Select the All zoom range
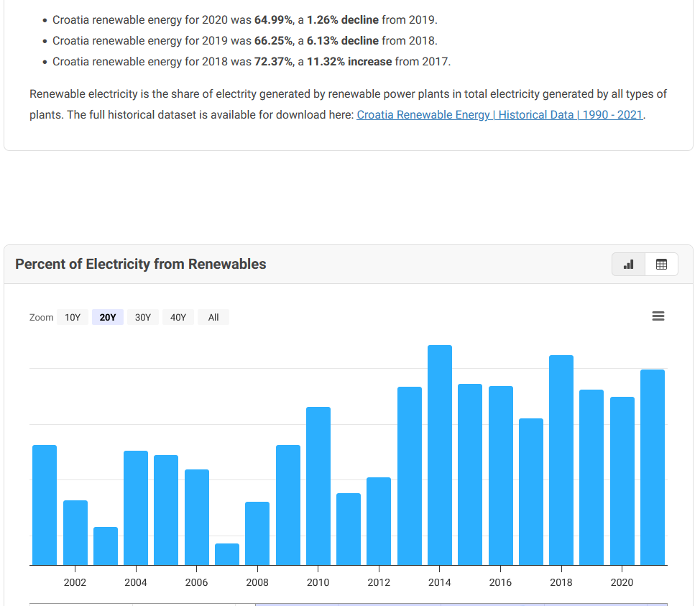 click(213, 317)
